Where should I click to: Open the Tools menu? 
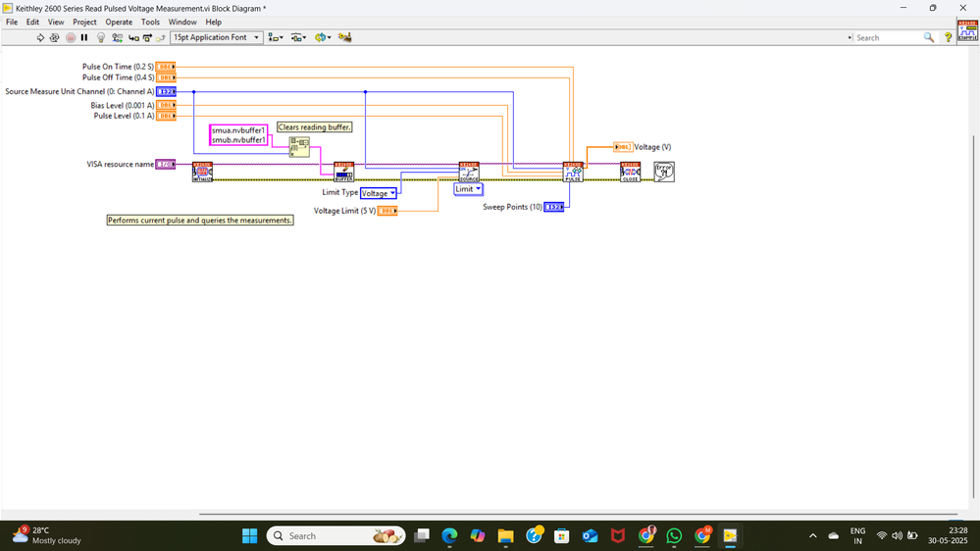pos(150,22)
